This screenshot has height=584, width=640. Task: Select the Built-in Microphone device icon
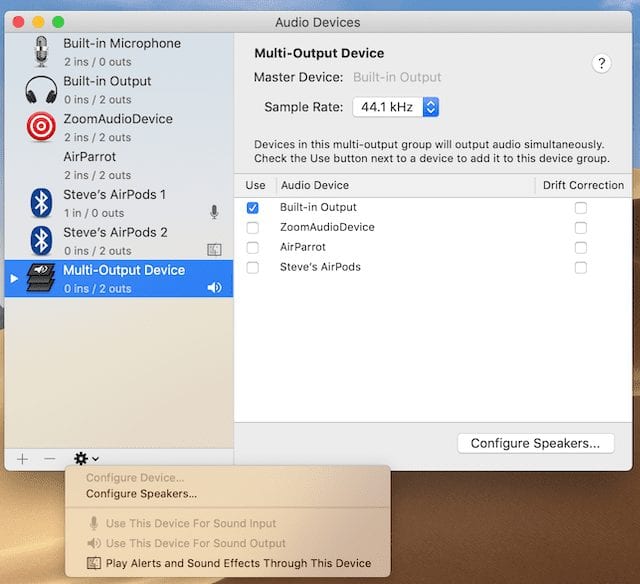tap(40, 51)
